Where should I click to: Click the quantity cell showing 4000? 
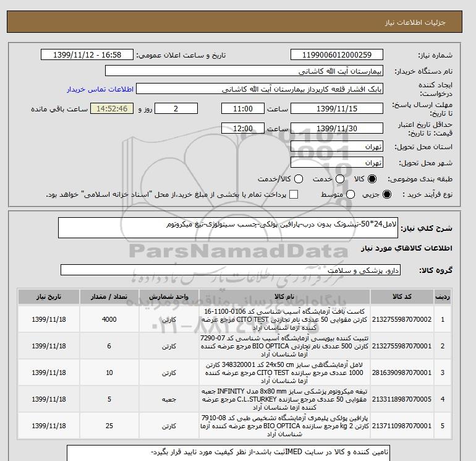[109, 319]
